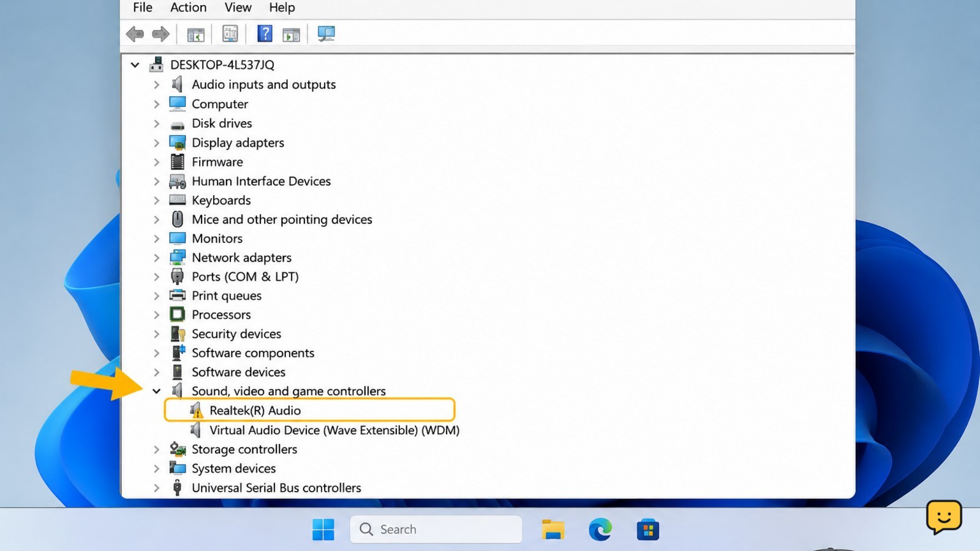Image resolution: width=980 pixels, height=551 pixels.
Task: Click the Human Interface Devices icon
Action: click(177, 181)
